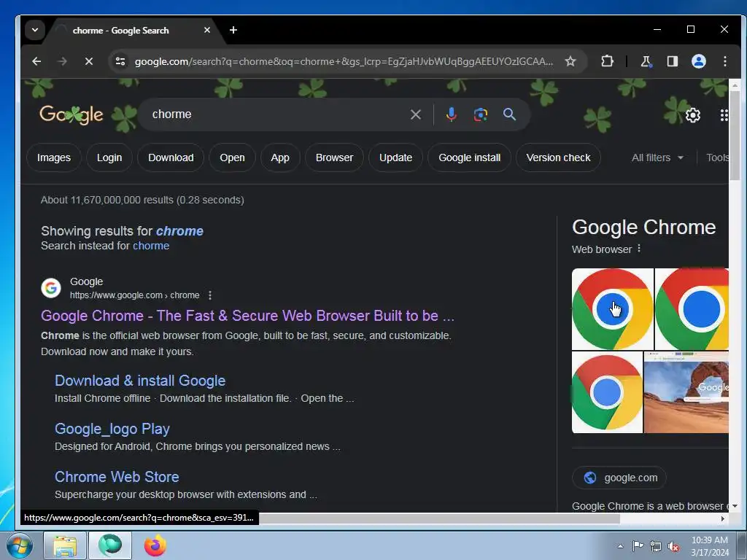This screenshot has width=747, height=560.
Task: Open Chrome Web Store sublink
Action: click(x=117, y=477)
